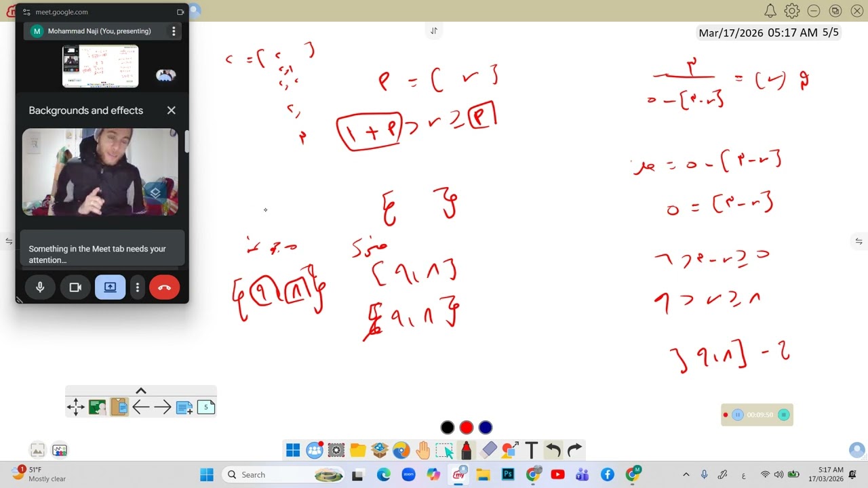Image resolution: width=868 pixels, height=488 pixels.
Task: Open the toolbox resources icon
Action: tap(380, 450)
